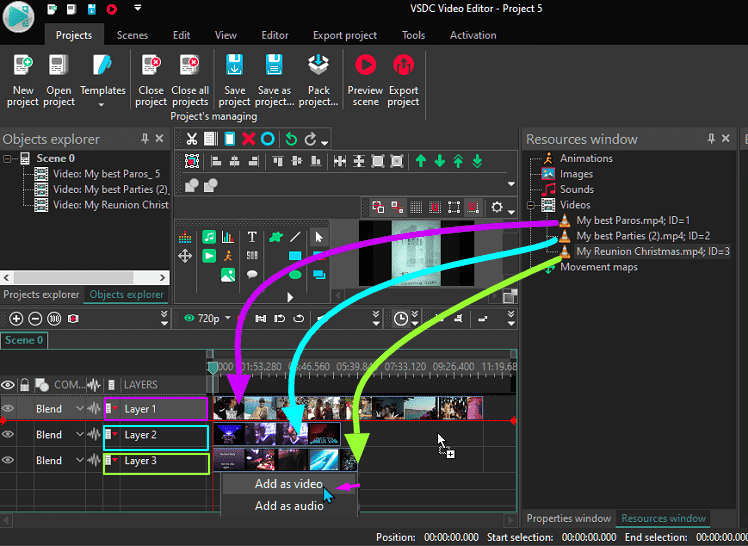Click the Open project icon
748x546 pixels.
tap(59, 66)
